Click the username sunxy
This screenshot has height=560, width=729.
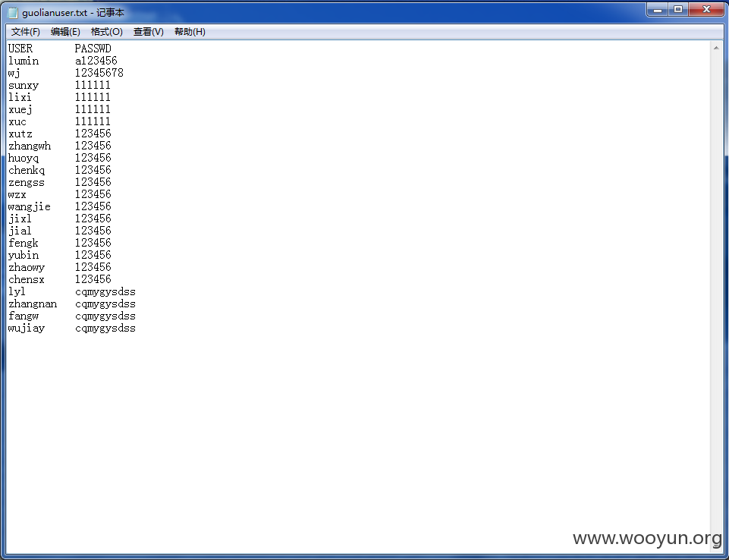[x=24, y=85]
